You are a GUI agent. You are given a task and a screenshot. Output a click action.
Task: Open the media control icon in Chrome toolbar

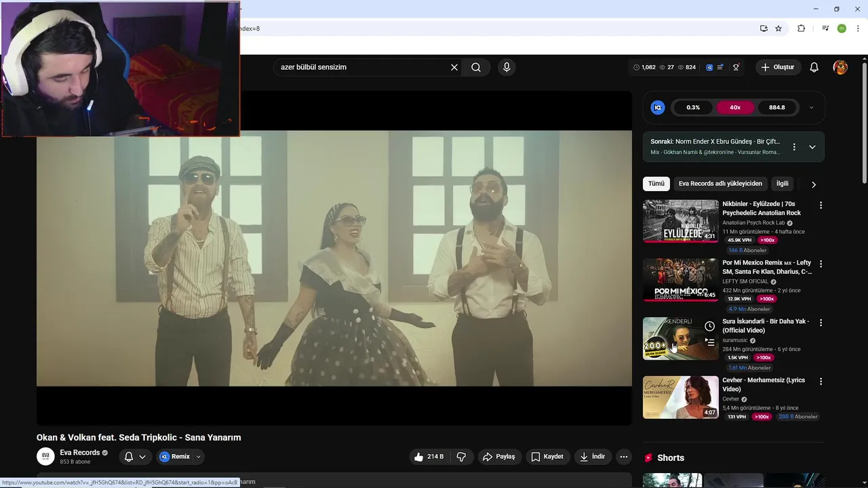(825, 28)
